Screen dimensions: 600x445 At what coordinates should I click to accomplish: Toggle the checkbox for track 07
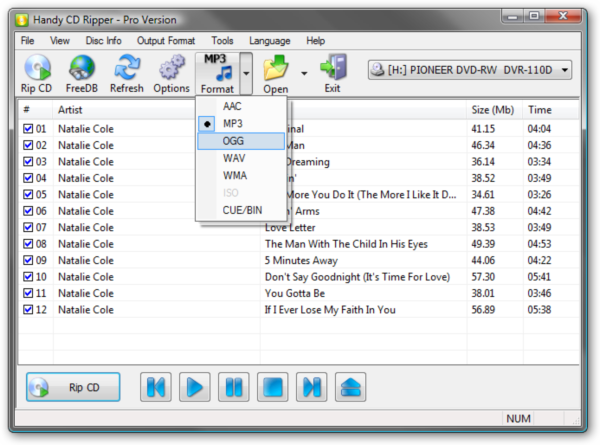28,227
